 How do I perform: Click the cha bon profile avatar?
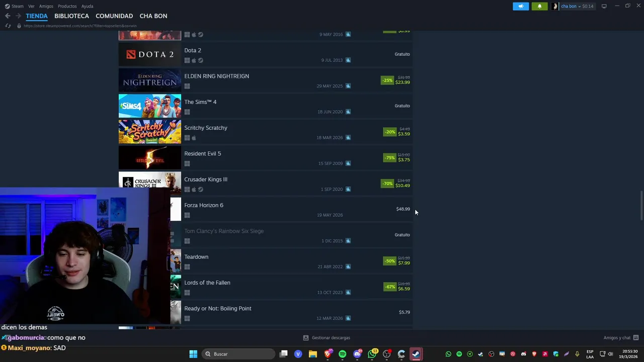pyautogui.click(x=555, y=6)
